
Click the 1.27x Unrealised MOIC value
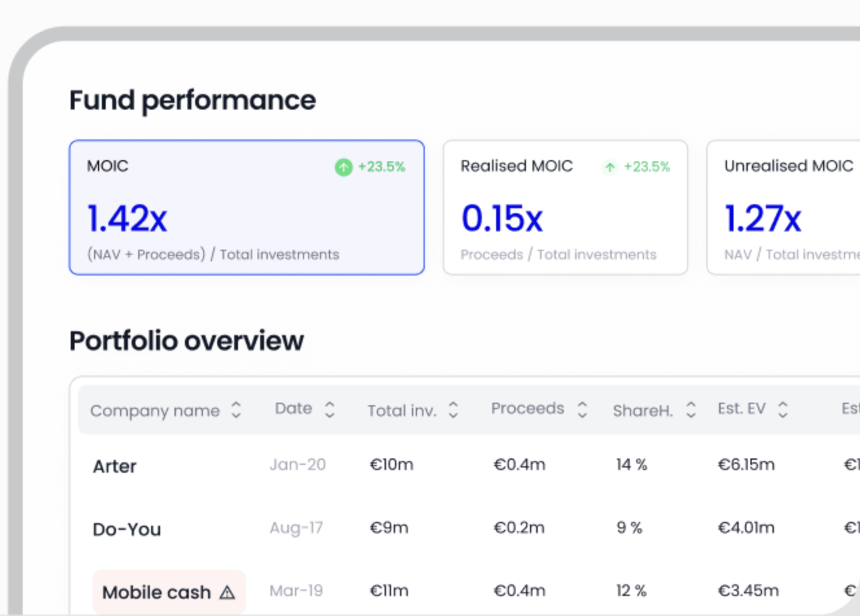763,218
